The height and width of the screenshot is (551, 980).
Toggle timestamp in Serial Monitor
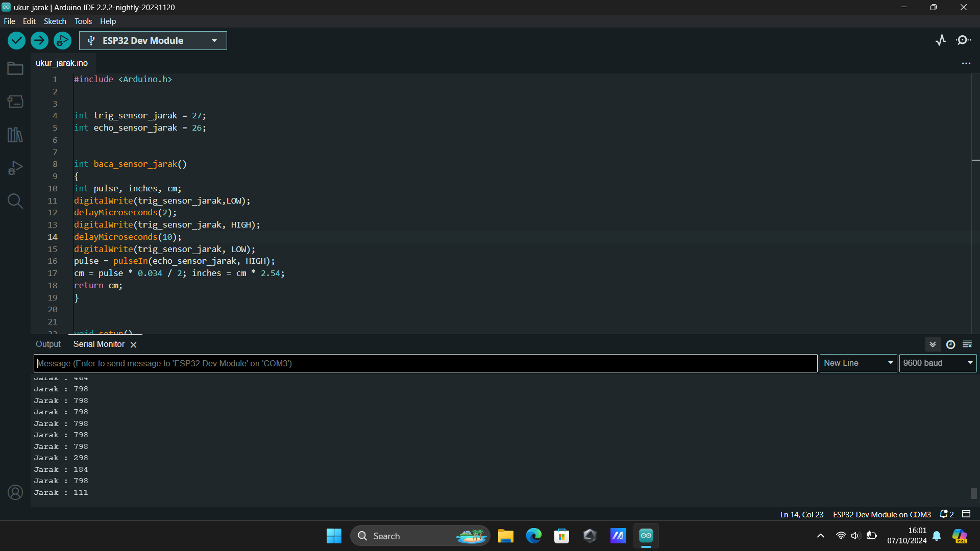pos(950,344)
